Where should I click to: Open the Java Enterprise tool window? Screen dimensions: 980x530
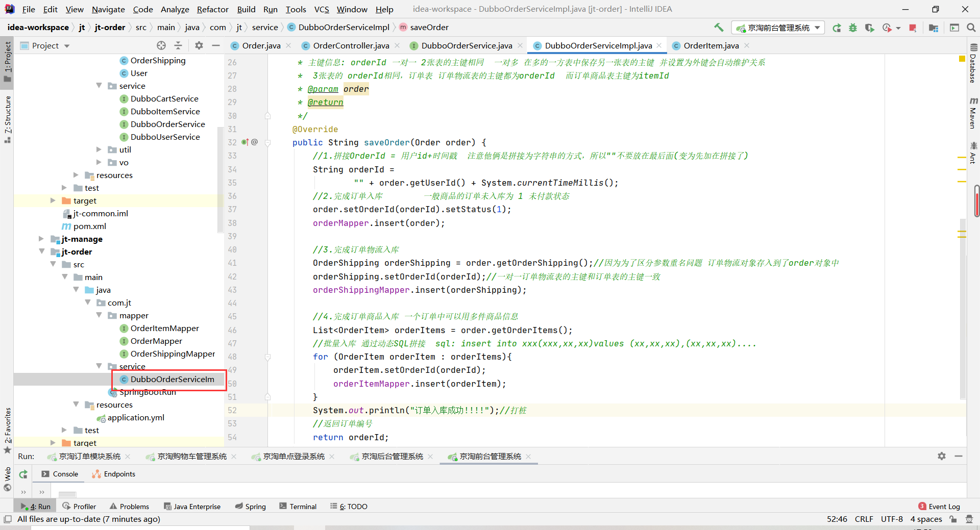(192, 507)
